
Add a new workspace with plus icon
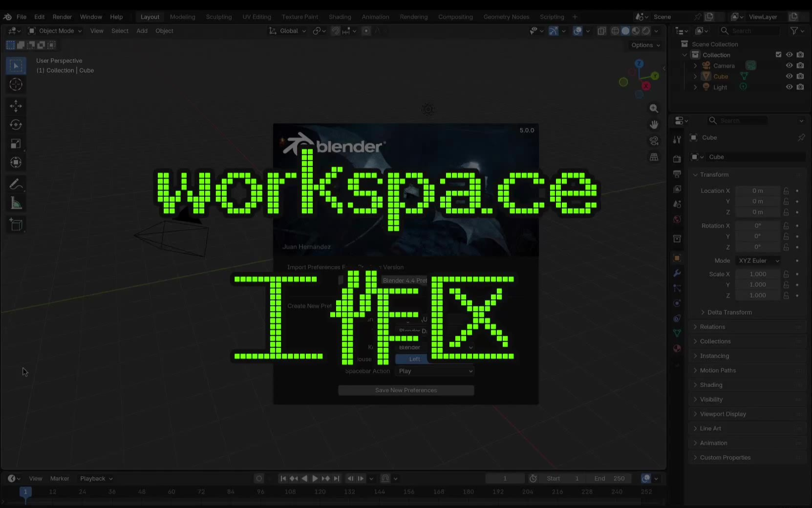pos(575,17)
